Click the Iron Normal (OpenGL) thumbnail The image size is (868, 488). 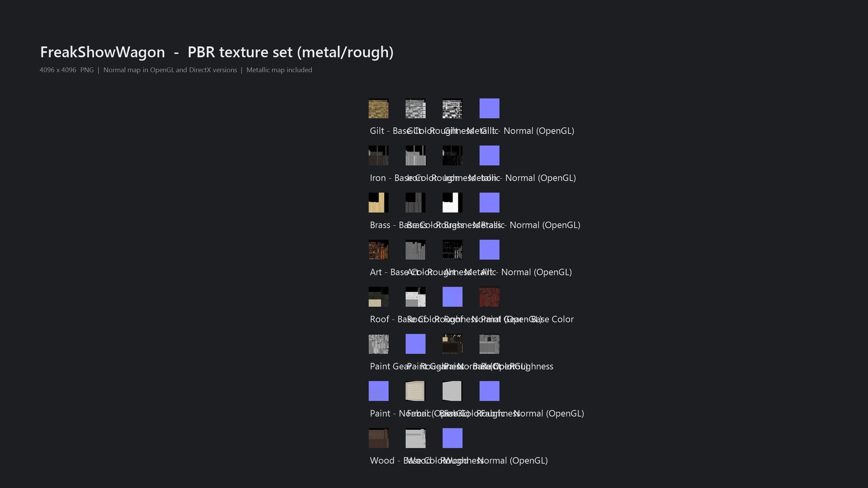(x=490, y=155)
